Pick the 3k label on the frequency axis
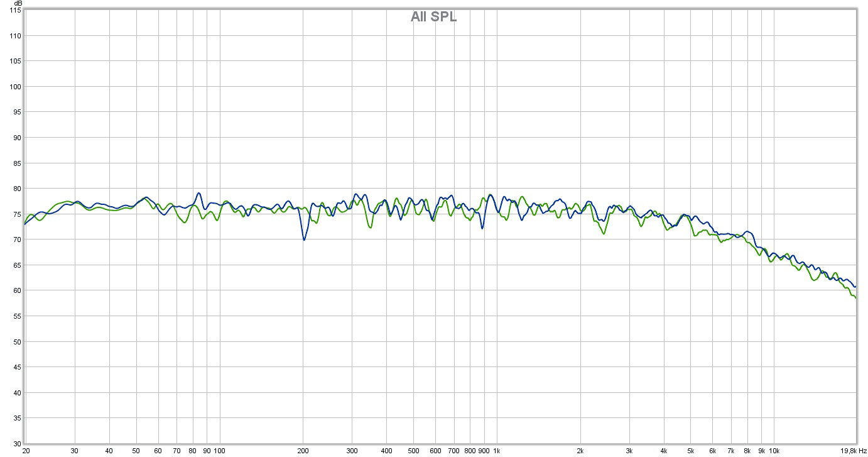Screen dimensions: 868x457 (x=629, y=451)
